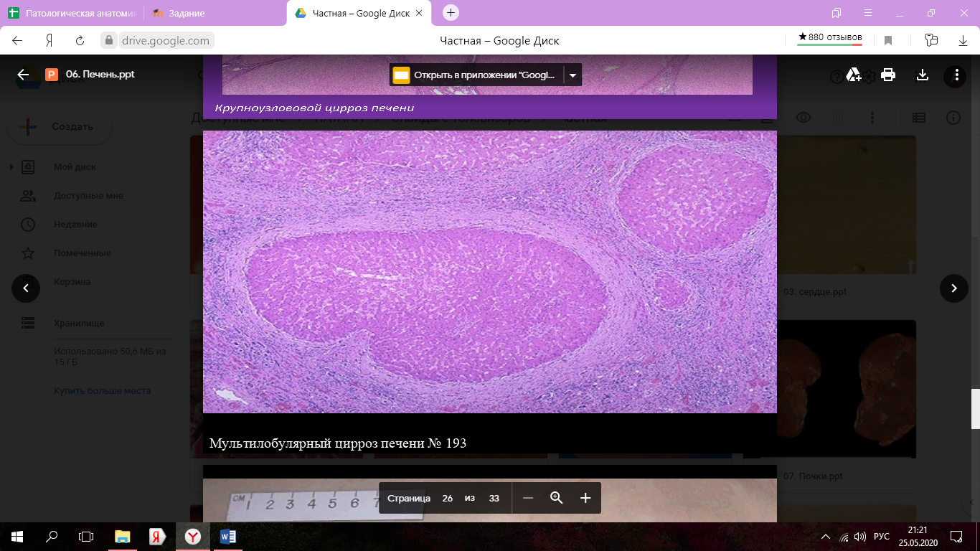The width and height of the screenshot is (980, 551).
Task: Go to next file with right arrow
Action: click(954, 288)
